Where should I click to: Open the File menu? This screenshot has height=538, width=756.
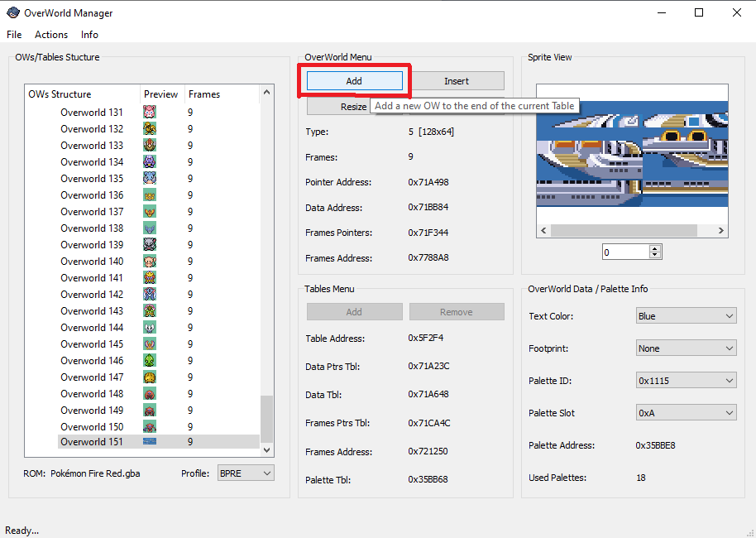14,35
